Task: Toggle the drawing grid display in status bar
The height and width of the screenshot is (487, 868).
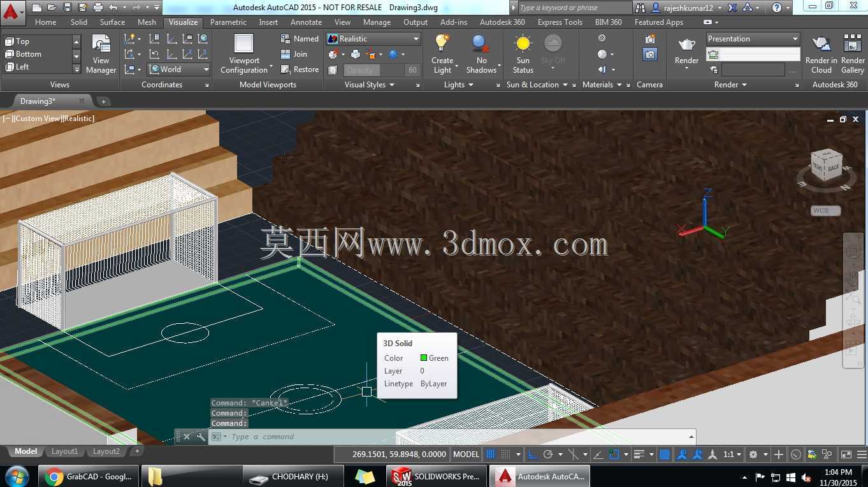Action: [491, 454]
